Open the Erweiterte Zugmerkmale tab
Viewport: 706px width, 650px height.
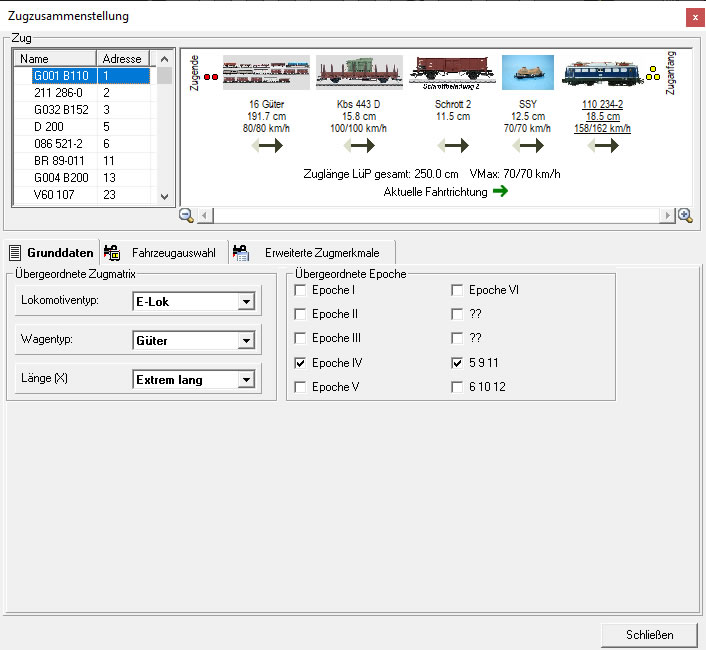312,253
